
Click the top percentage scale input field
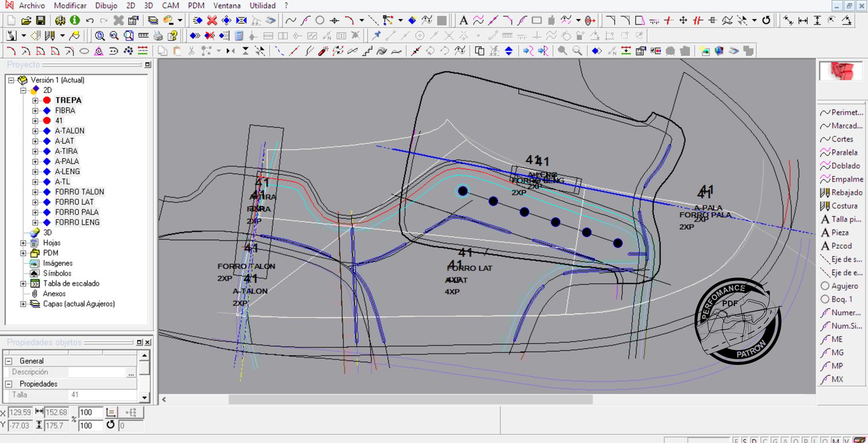pyautogui.click(x=90, y=412)
